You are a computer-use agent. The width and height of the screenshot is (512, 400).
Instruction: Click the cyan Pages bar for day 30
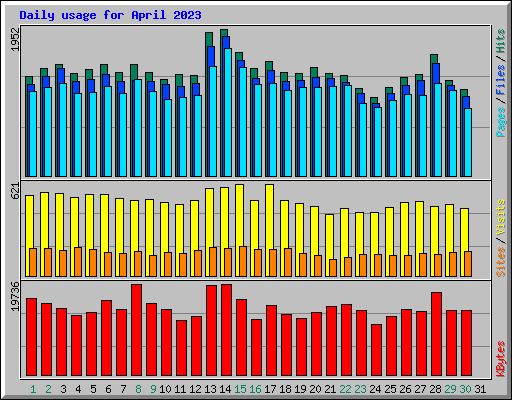point(468,142)
